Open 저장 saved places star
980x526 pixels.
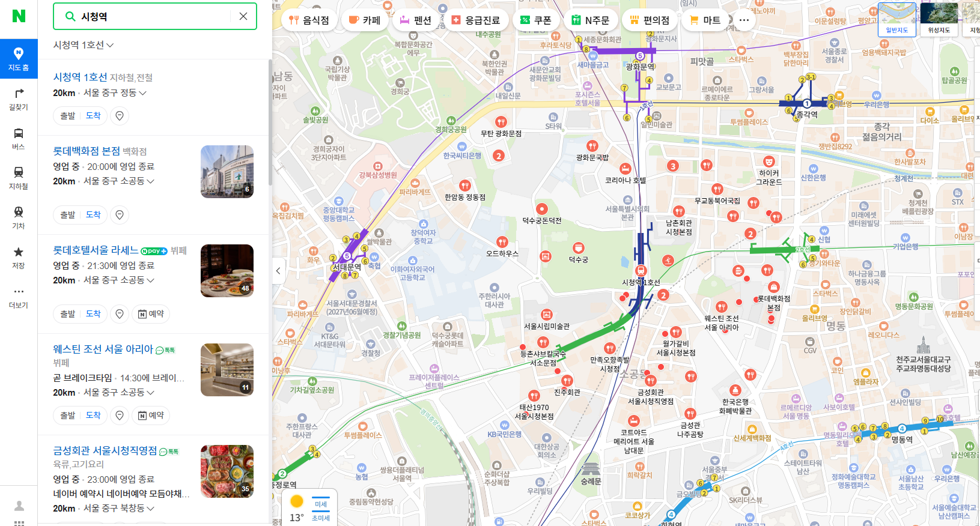[19, 258]
